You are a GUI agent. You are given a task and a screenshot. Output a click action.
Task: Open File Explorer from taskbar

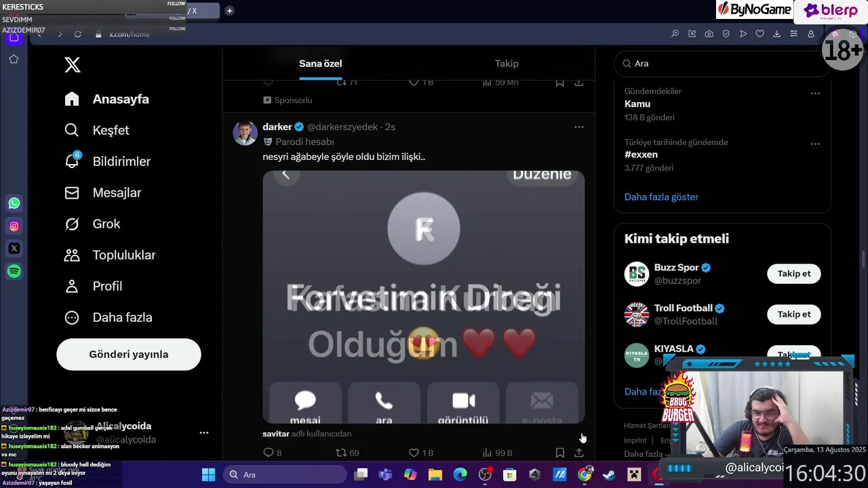click(x=435, y=474)
